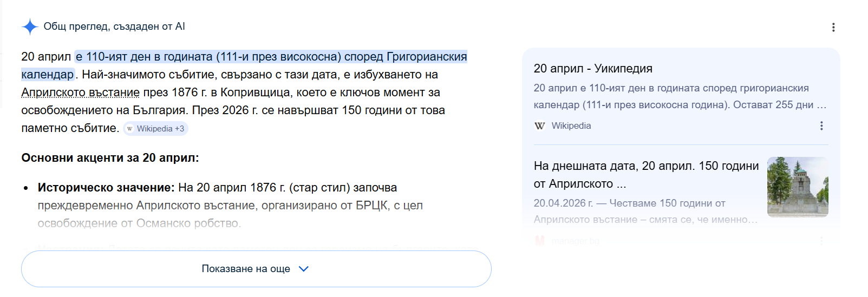Click the monument thumbnail image

[x=798, y=187]
